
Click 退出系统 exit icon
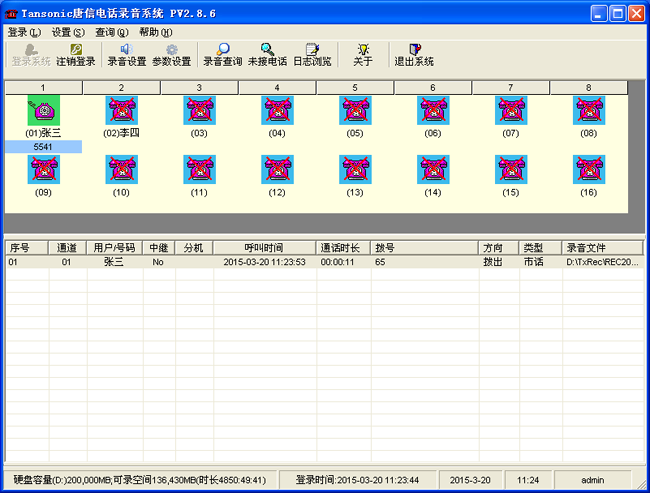[414, 54]
